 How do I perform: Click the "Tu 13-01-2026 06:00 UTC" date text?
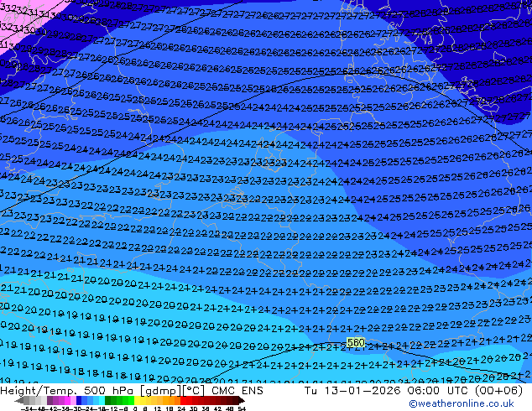point(387,391)
